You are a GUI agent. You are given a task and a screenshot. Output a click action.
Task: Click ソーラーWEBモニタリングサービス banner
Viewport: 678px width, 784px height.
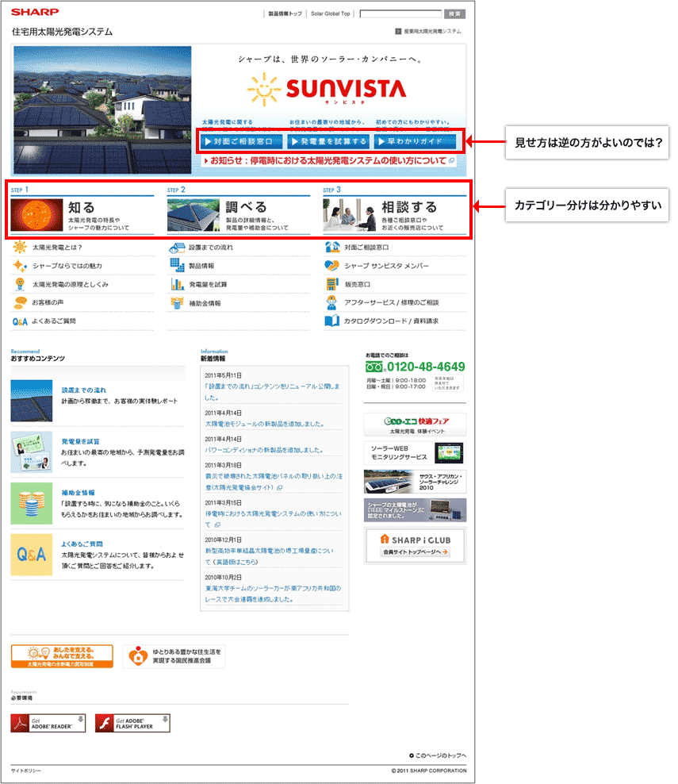[x=416, y=453]
